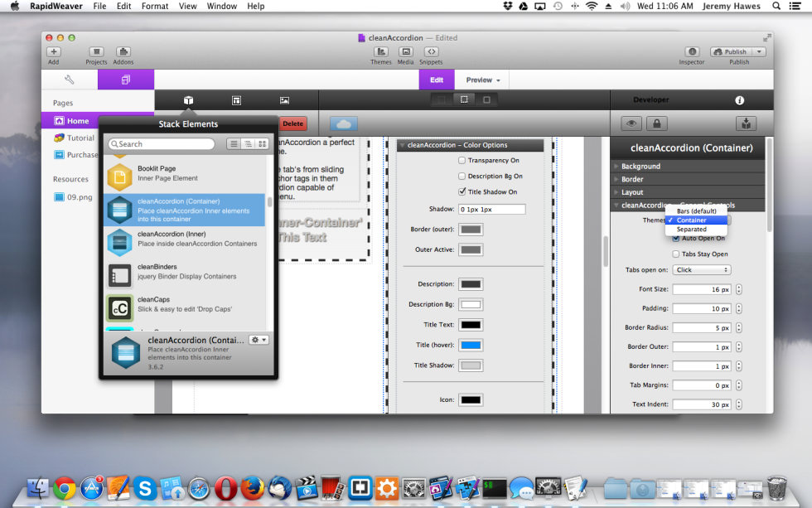Choose Separated theme option
Screen dimensions: 812x508
[x=697, y=229]
